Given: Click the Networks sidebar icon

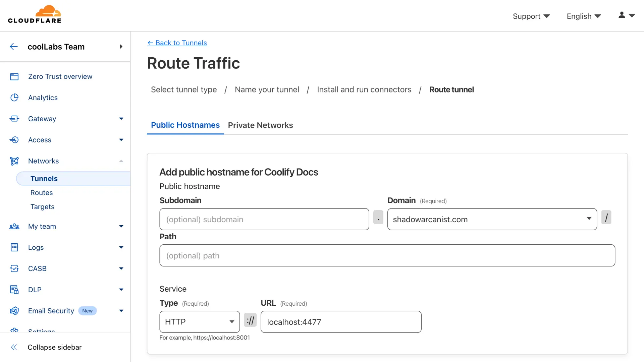Looking at the screenshot, I should pyautogui.click(x=14, y=161).
